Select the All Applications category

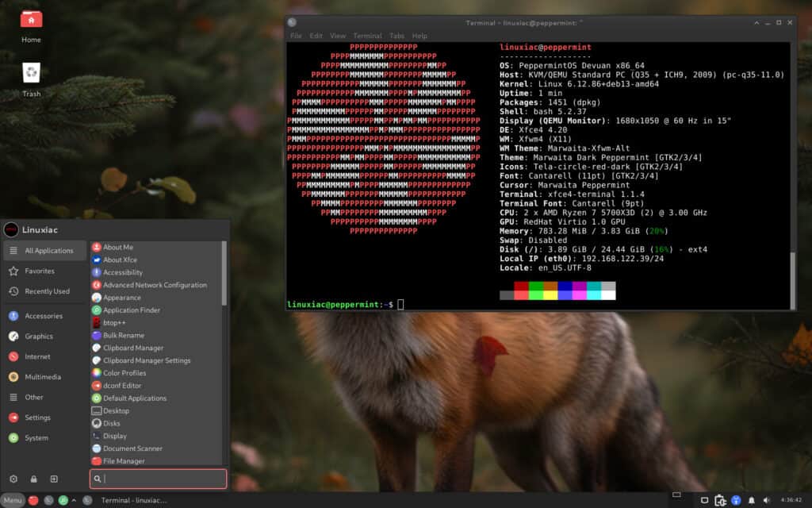click(45, 250)
